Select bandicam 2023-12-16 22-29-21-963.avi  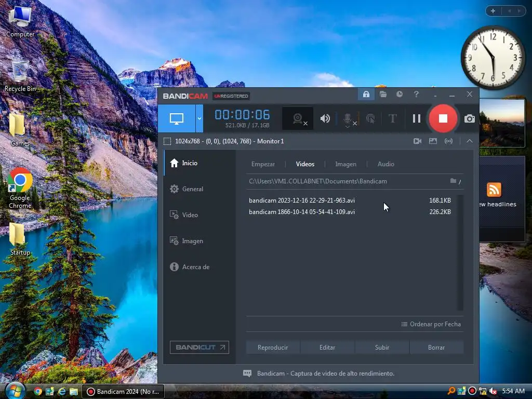pyautogui.click(x=350, y=201)
